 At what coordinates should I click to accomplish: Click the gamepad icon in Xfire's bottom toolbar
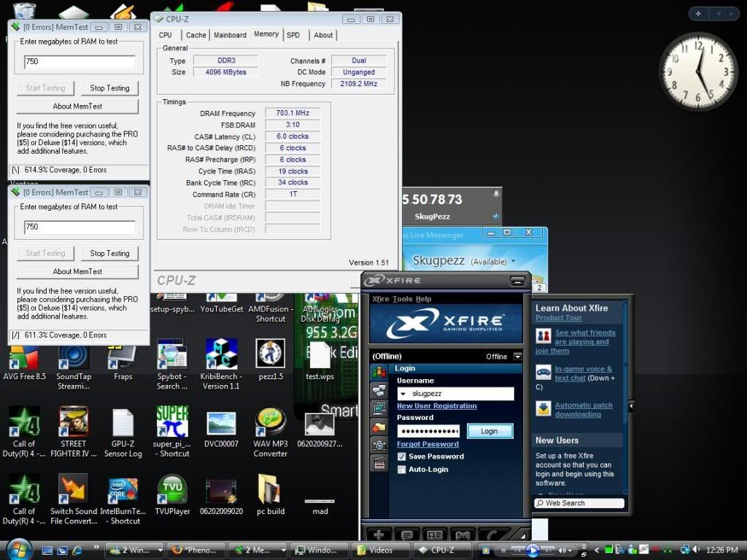tap(462, 534)
